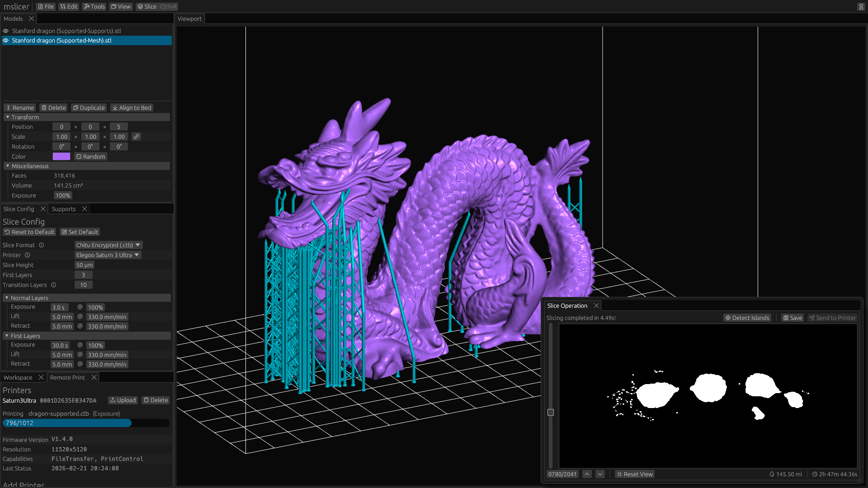The image size is (868, 488).
Task: Switch to the Remote Print tab
Action: [67, 377]
